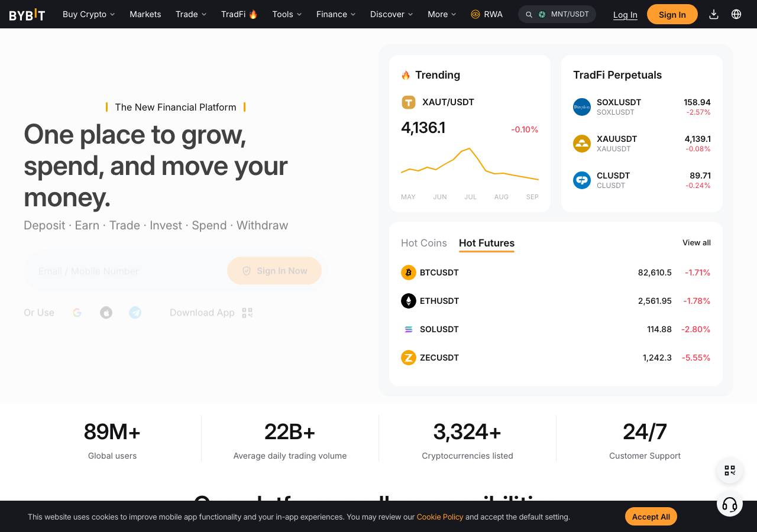Click the XAUT/USDT price chart
This screenshot has width=757, height=532.
click(x=470, y=165)
